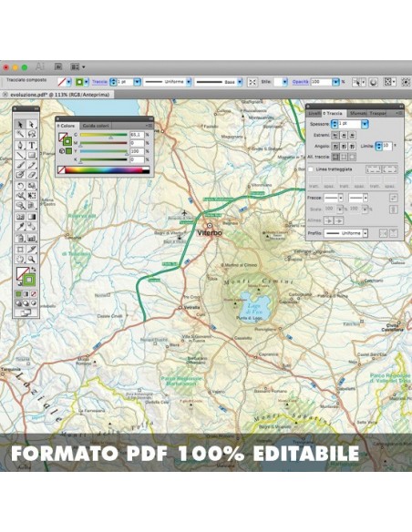Viewport: 412px width, 532px height.
Task: Choose the round join Angolo option
Action: 344,147
